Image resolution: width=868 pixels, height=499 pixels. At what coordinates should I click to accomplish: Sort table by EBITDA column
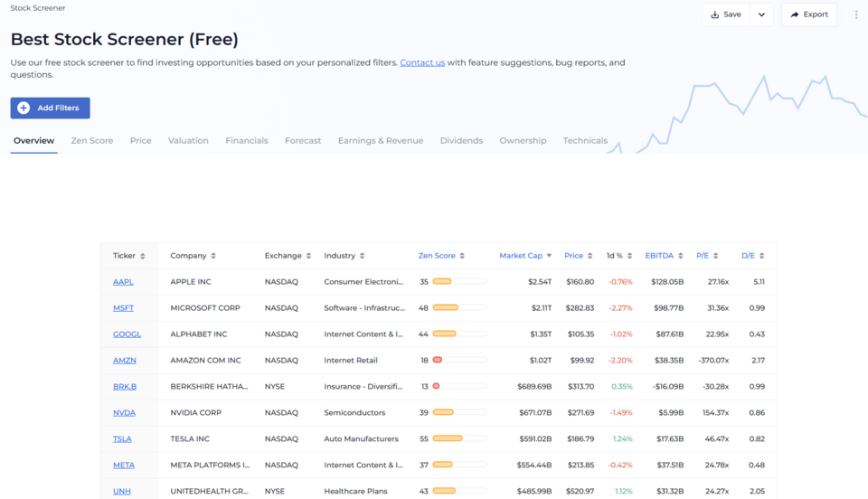click(664, 256)
